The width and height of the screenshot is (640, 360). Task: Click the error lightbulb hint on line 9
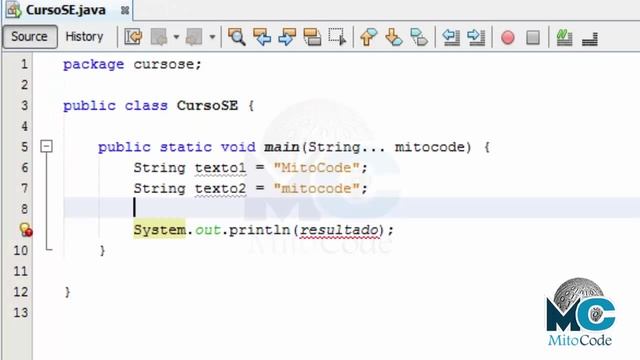[x=26, y=230]
